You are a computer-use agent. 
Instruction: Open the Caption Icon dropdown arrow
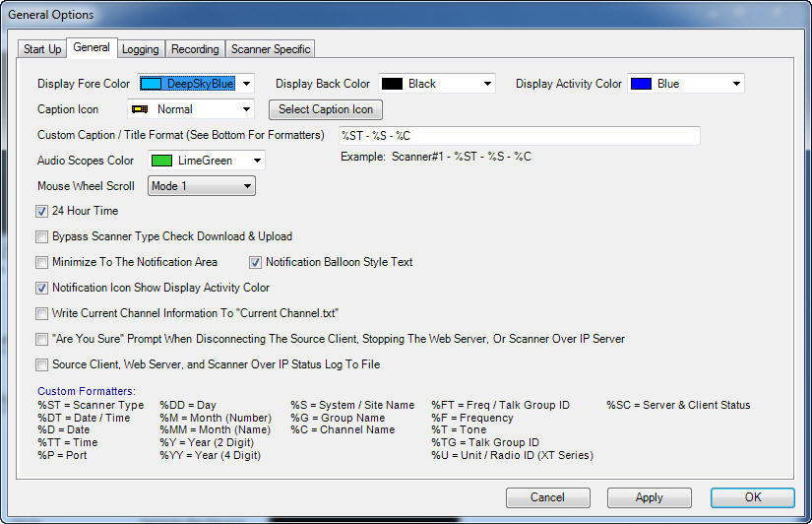click(x=246, y=109)
